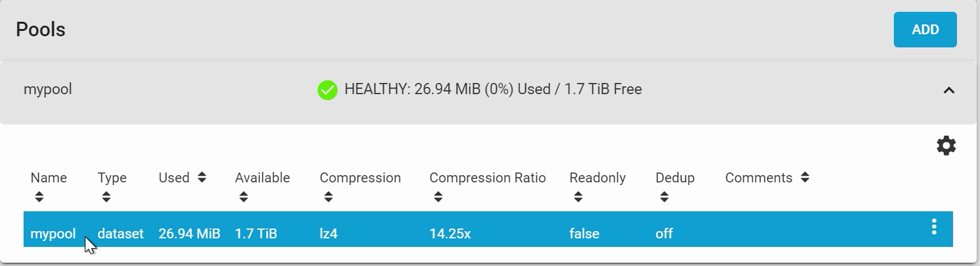Sort datasets by Name column arrows

(39, 197)
